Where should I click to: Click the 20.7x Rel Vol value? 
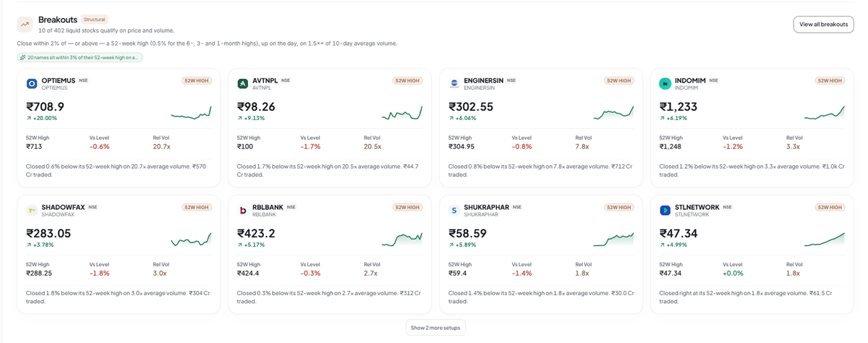pos(161,146)
